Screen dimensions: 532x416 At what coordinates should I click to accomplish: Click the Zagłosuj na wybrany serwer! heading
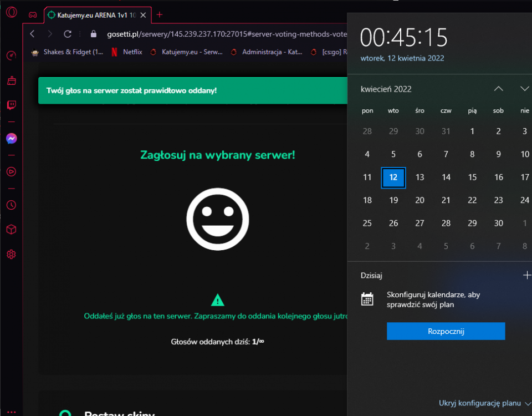pos(218,155)
